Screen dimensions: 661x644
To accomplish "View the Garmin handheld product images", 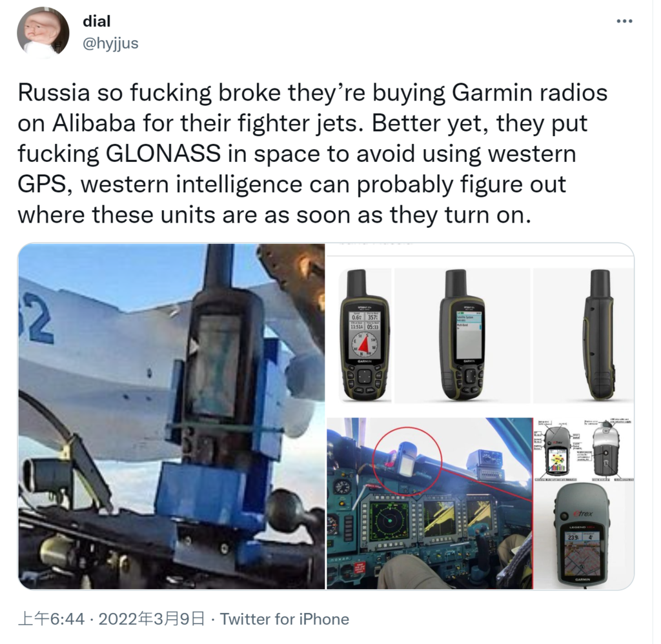I will [x=480, y=329].
